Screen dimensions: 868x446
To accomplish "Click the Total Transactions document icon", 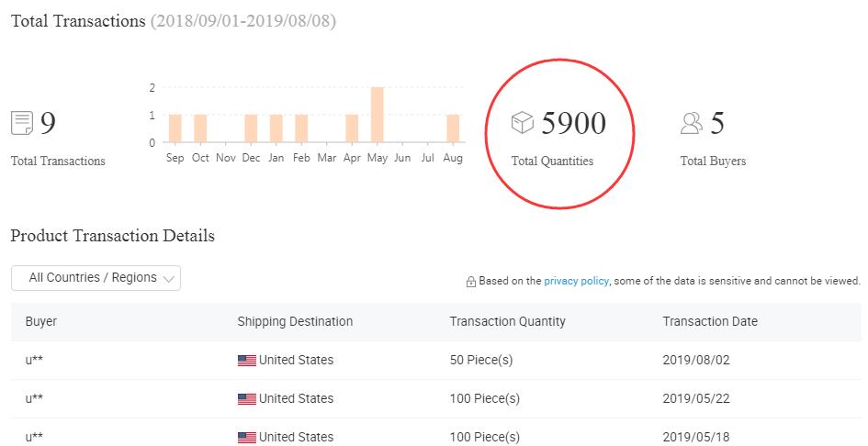I will (x=22, y=122).
